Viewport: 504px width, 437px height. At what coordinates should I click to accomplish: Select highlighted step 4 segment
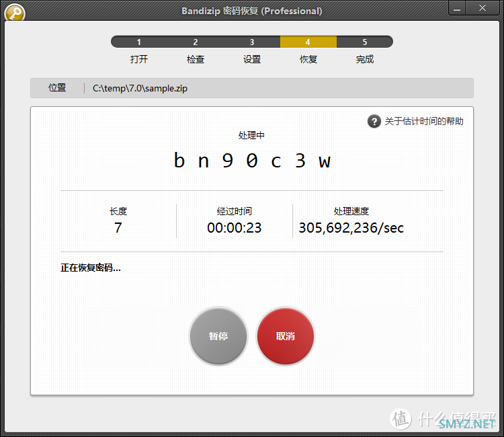pos(308,42)
